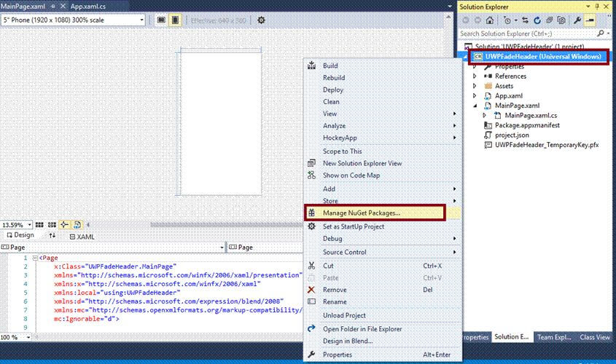
Task: Select Package.appxmanifest in Solution Explorer
Action: 527,125
